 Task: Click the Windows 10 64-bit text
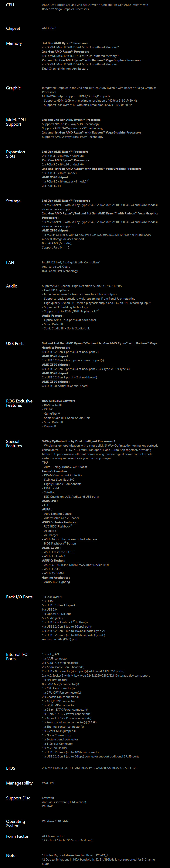pyautogui.click(x=56, y=821)
